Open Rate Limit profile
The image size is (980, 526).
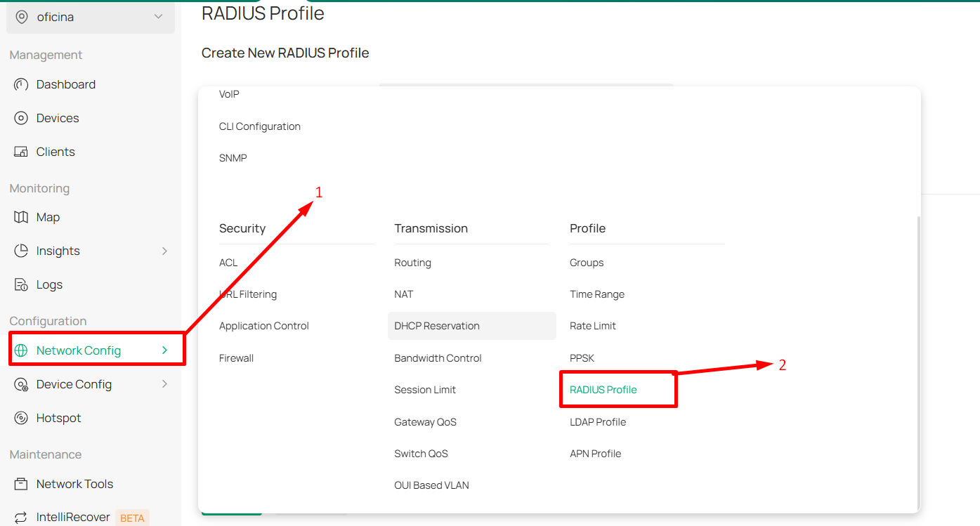[x=593, y=326]
